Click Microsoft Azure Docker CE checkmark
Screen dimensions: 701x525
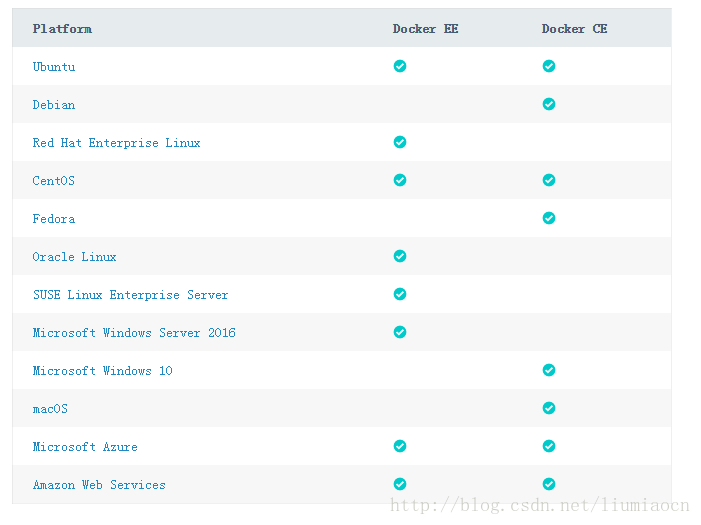coord(549,446)
